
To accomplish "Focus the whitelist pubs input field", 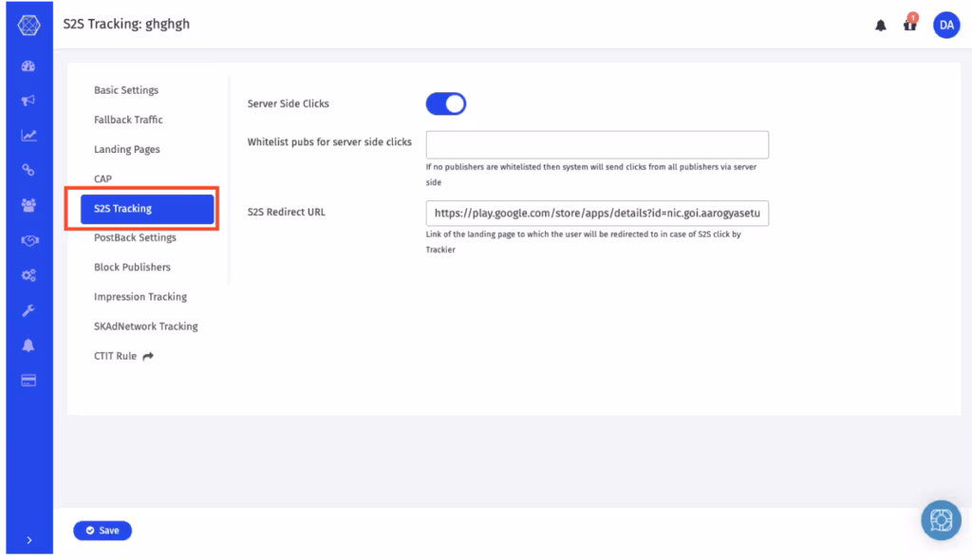I will (597, 144).
